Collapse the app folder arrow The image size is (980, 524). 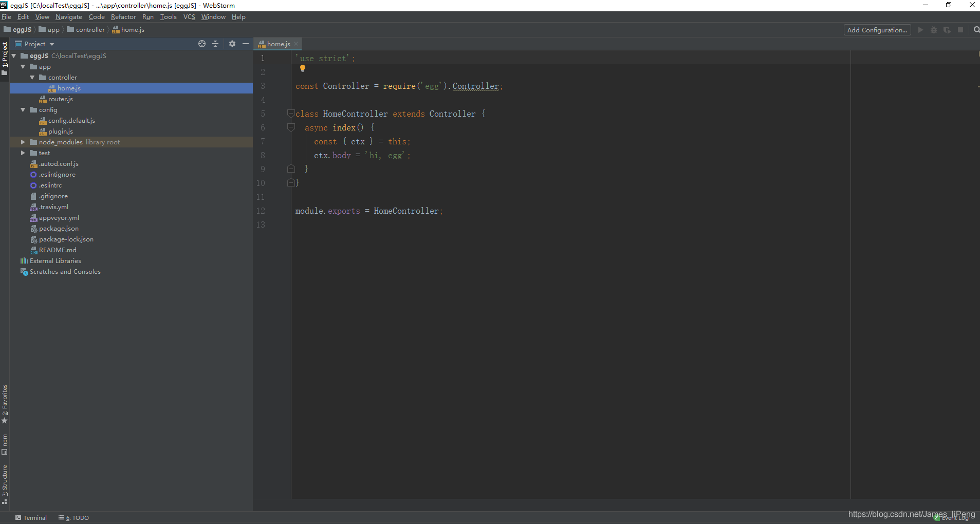tap(23, 67)
